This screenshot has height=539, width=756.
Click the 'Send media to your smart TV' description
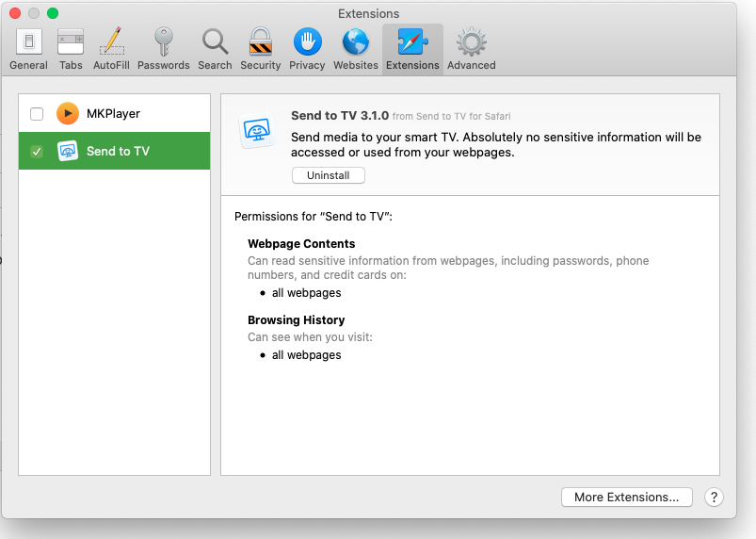[x=496, y=144]
